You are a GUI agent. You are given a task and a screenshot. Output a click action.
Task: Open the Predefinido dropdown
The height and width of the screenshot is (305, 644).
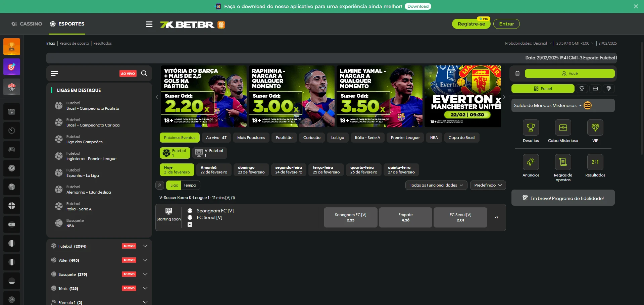(x=488, y=185)
